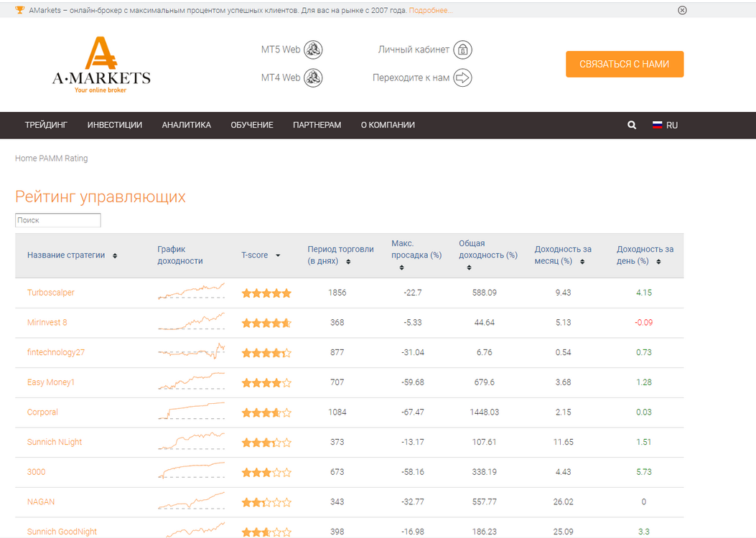Select the 1856 trading days value

337,293
